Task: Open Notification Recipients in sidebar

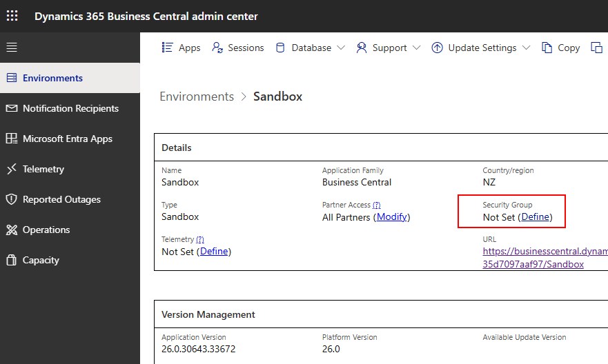Action: [x=70, y=108]
